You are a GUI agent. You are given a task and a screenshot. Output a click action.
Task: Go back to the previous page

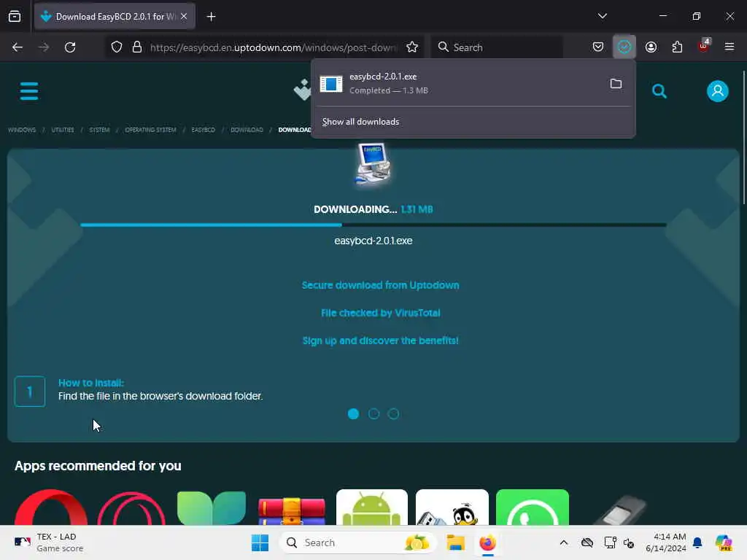click(18, 47)
